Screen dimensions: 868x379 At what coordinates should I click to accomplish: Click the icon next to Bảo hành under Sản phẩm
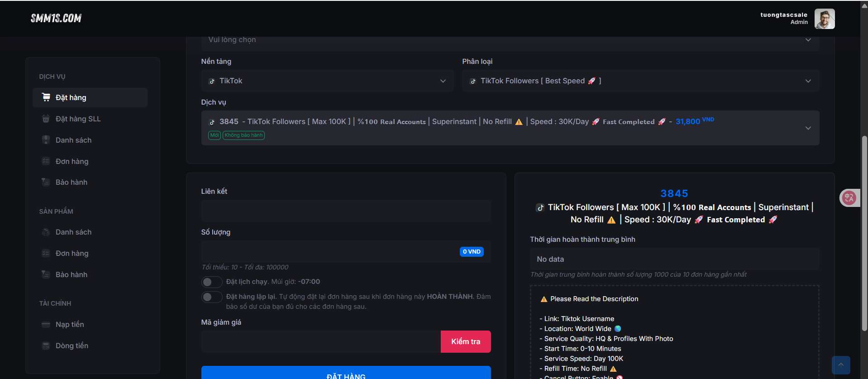pyautogui.click(x=46, y=274)
